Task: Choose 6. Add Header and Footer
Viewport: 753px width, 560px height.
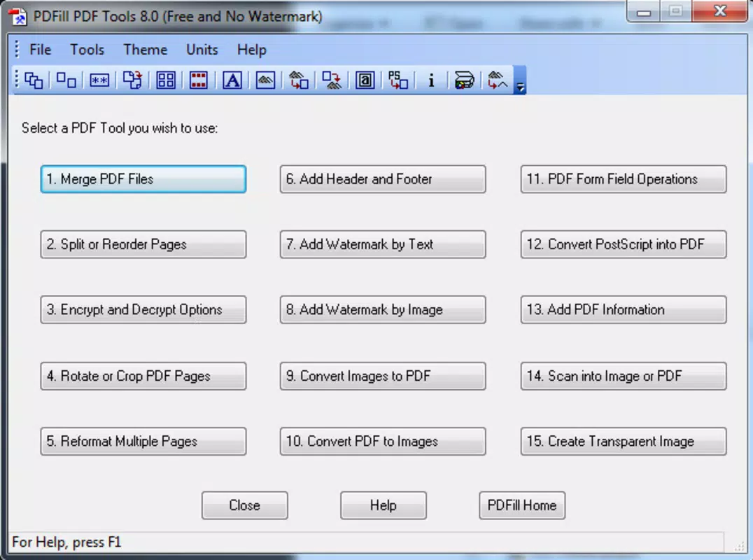Action: tap(383, 179)
